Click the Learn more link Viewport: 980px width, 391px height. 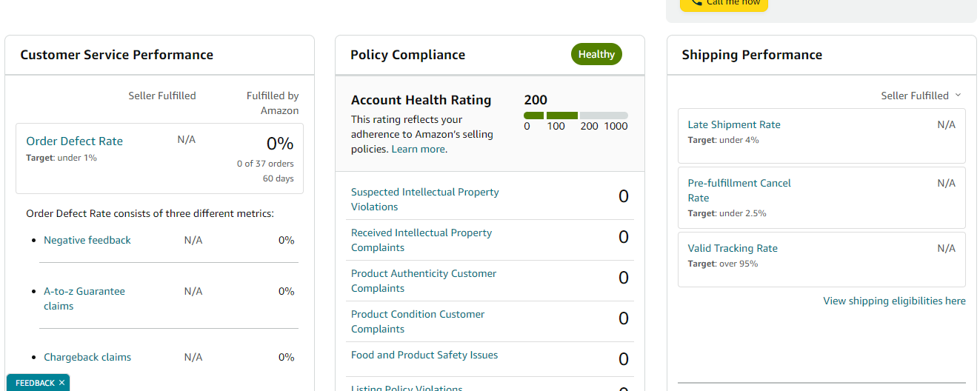click(419, 150)
